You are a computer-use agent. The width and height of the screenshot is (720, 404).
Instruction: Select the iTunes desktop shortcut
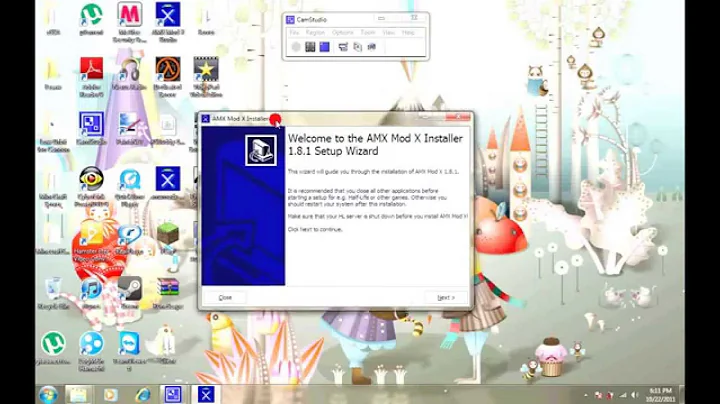(x=91, y=293)
